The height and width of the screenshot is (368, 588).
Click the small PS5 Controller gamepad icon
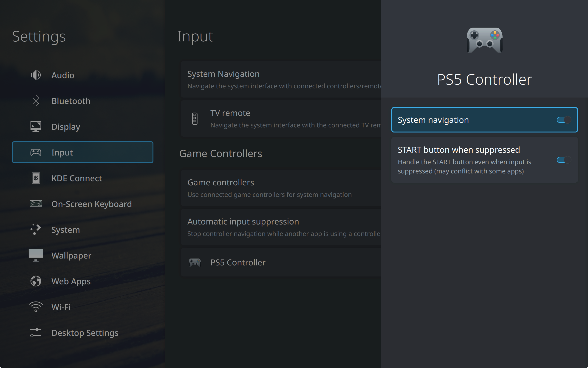click(x=195, y=263)
